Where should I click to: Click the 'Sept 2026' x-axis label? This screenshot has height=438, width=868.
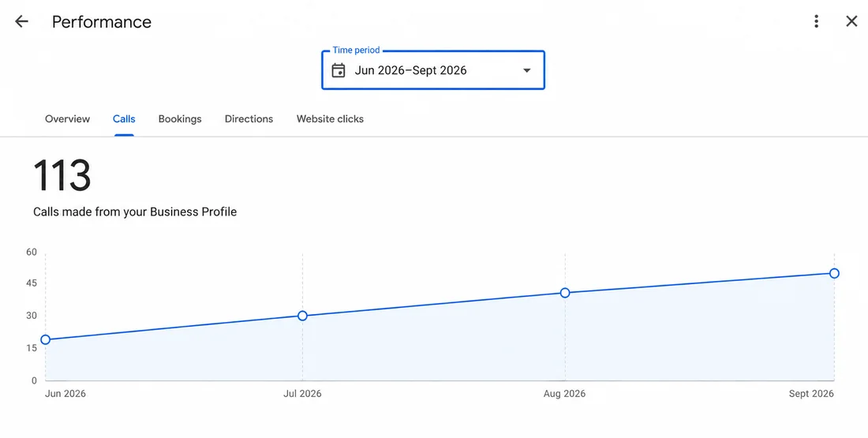(x=811, y=394)
